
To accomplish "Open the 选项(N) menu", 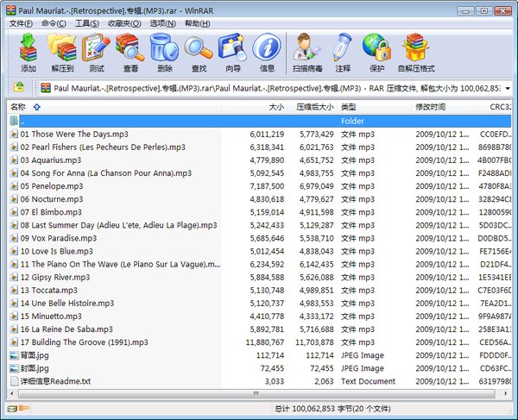I will (x=162, y=23).
